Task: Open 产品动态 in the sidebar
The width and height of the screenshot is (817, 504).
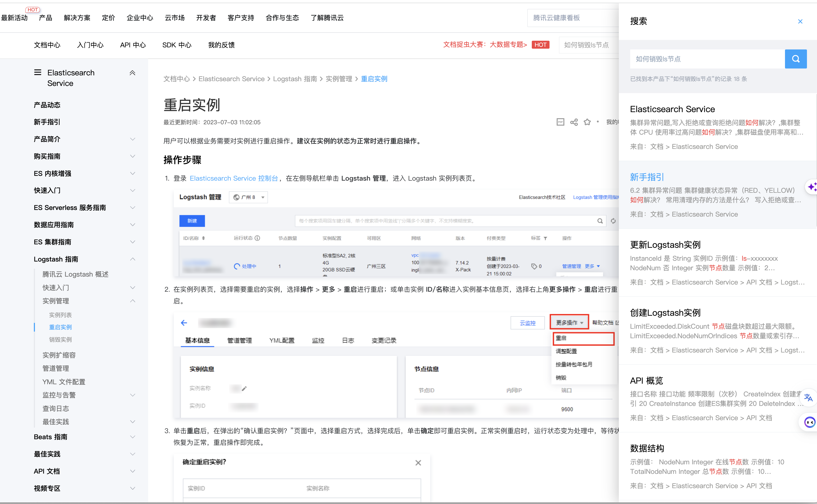Action: pos(47,105)
